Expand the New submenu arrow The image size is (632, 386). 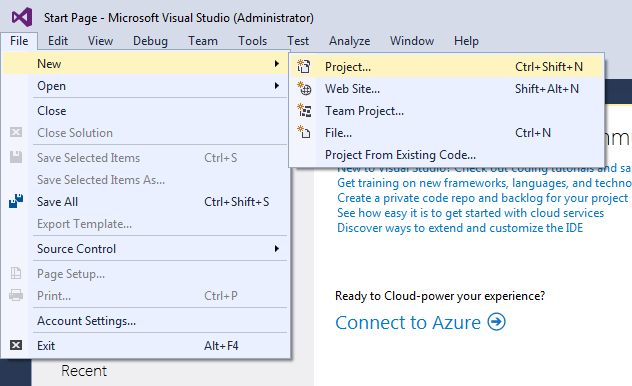point(276,64)
